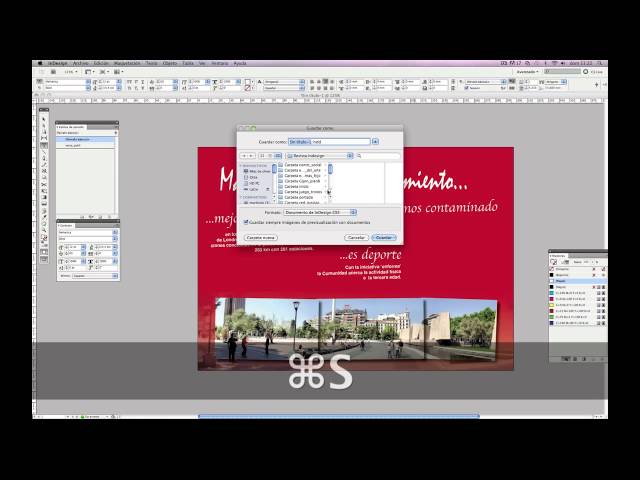Open the Ventana menu
Viewport: 640px width, 480px height.
(x=220, y=63)
